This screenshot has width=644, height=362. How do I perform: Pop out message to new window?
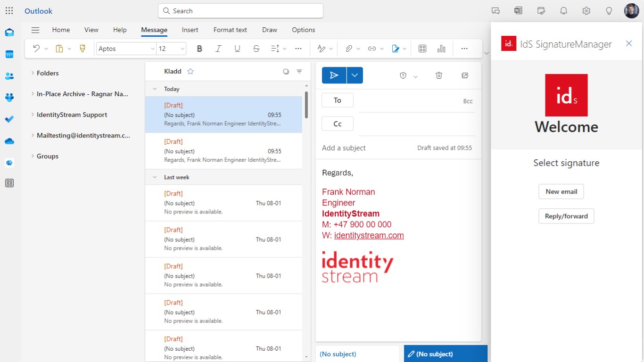pyautogui.click(x=465, y=75)
